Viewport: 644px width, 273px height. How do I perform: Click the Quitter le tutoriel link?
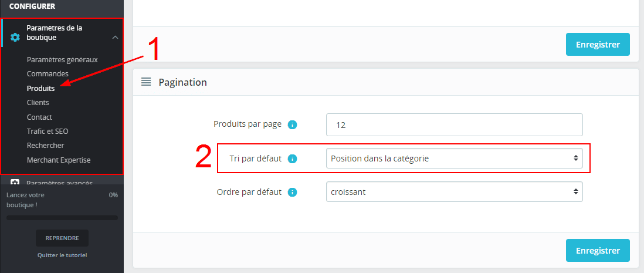[62, 255]
